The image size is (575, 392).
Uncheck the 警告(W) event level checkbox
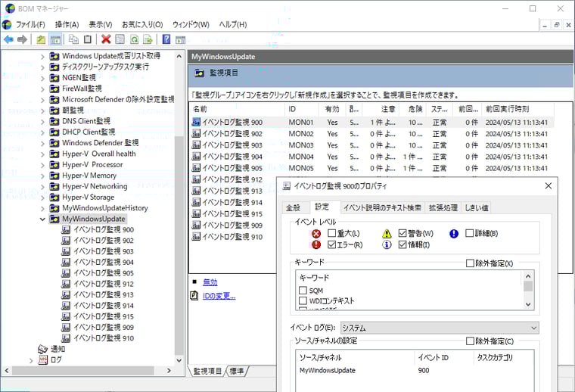click(402, 233)
